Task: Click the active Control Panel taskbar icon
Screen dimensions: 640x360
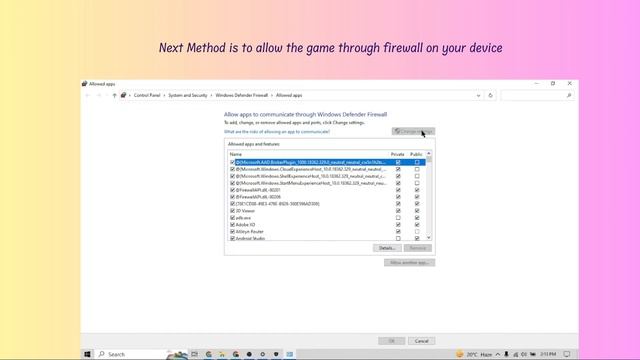Action: point(289,354)
